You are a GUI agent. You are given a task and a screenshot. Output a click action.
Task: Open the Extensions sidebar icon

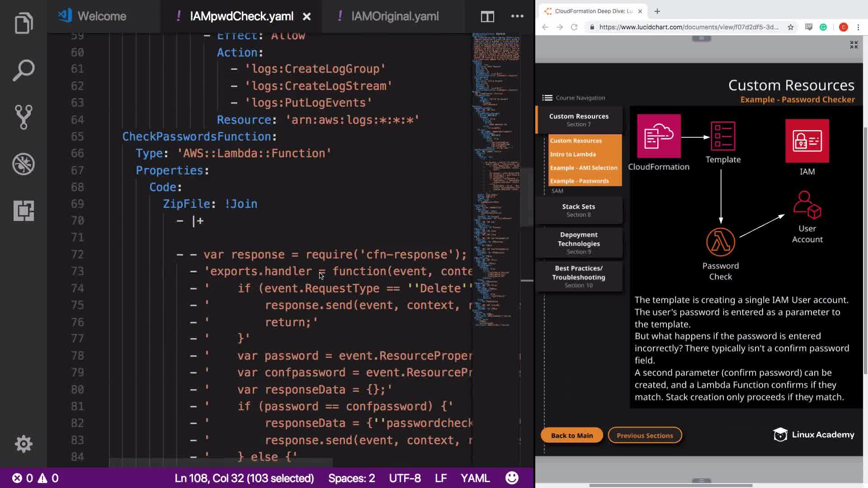click(24, 211)
